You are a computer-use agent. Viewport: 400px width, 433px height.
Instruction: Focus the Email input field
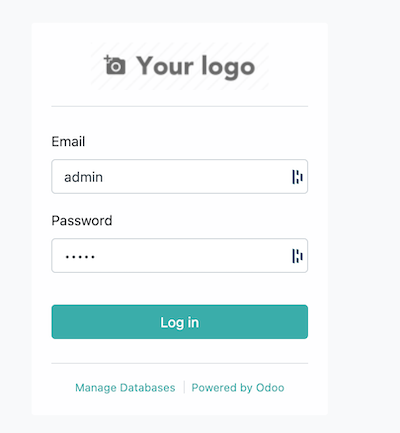point(180,176)
